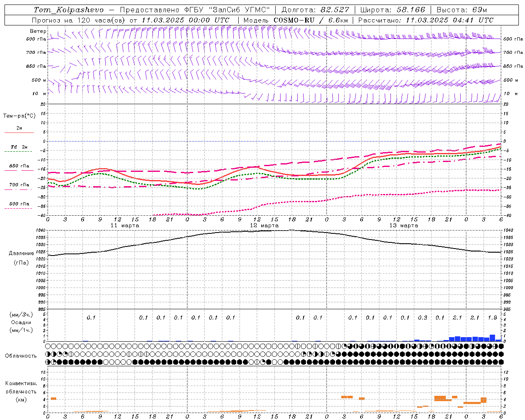The width and height of the screenshot is (525, 420).
Task: Click the '13 марта' date label
Action: pyautogui.click(x=404, y=226)
